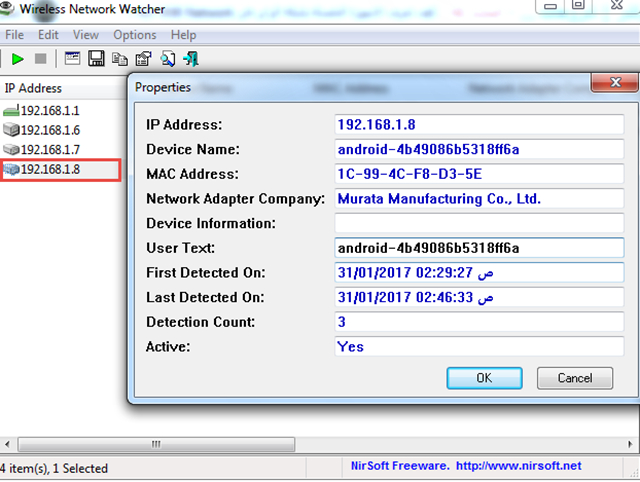Viewport: 640px width, 482px height.
Task: Click the Properties toolbar icon
Action: pyautogui.click(x=143, y=59)
